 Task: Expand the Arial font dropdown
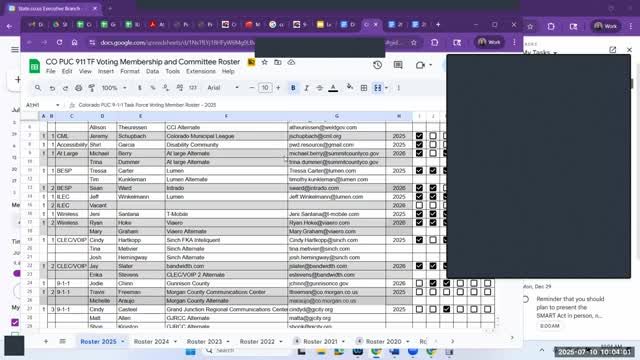(x=222, y=88)
